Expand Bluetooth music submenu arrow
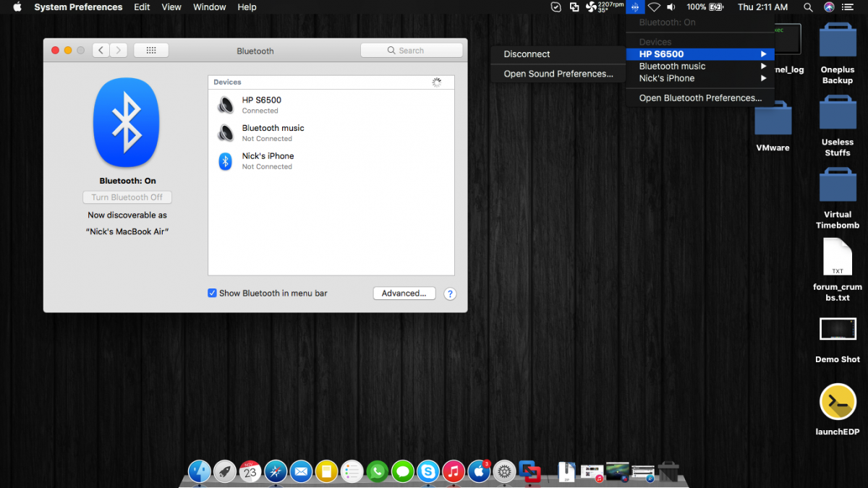Image resolution: width=868 pixels, height=488 pixels. [763, 67]
